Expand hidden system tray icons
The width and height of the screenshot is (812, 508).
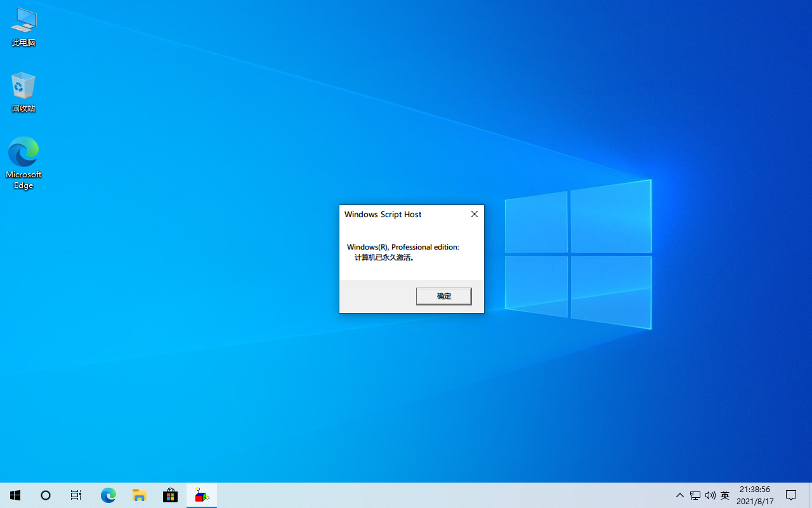(680, 495)
